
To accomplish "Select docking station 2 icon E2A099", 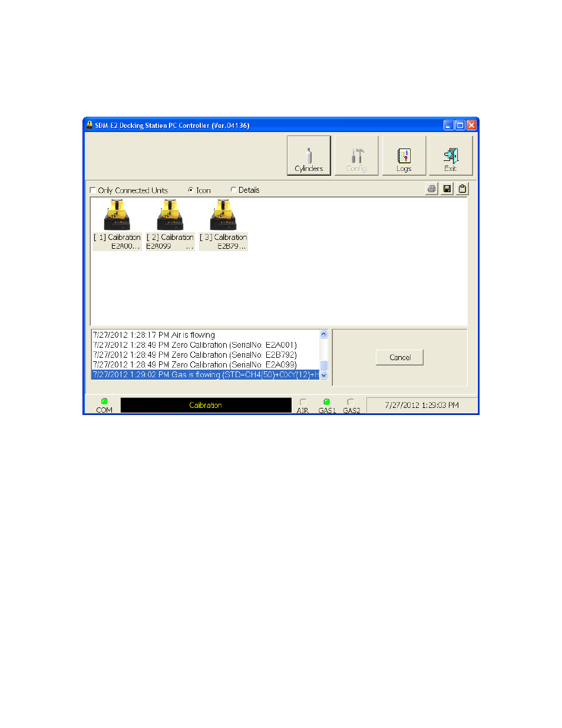I will 170,225.
